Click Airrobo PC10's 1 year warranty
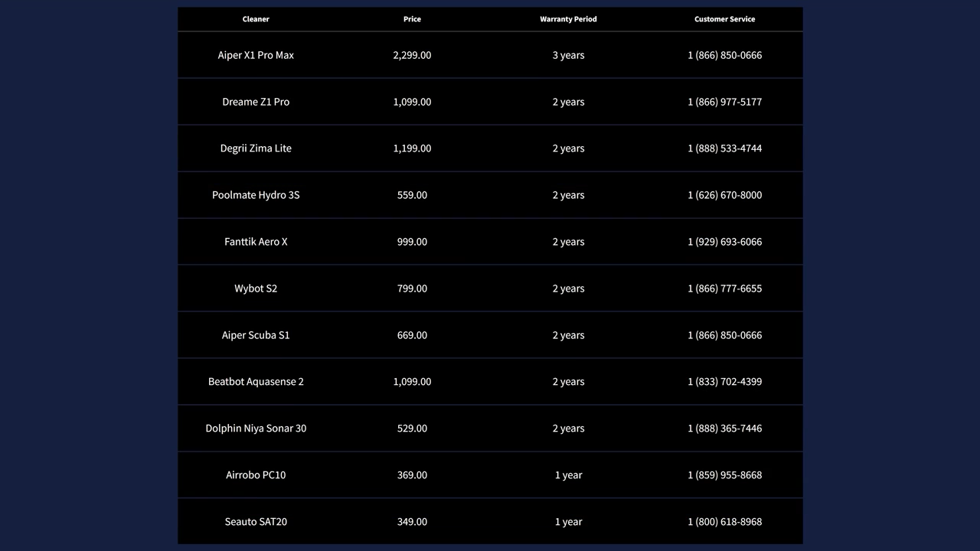Image resolution: width=980 pixels, height=551 pixels. pyautogui.click(x=568, y=475)
